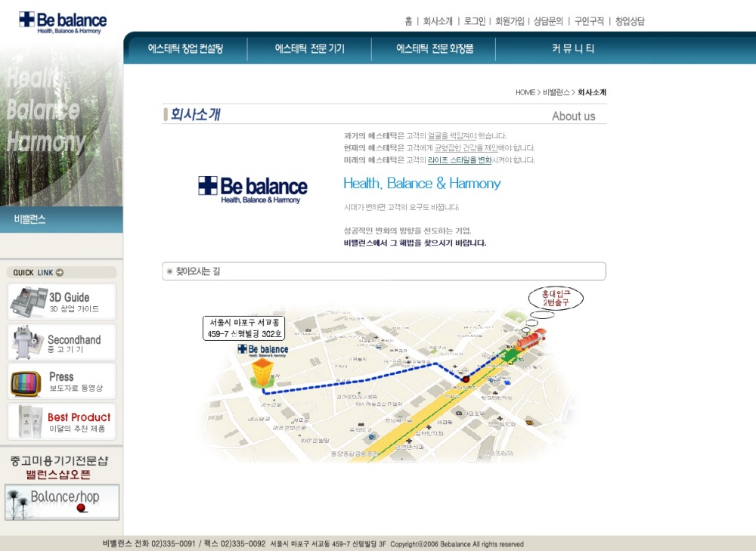Open the 에스테틱 전문 기기 menu
This screenshot has height=551, width=756.
(x=309, y=49)
